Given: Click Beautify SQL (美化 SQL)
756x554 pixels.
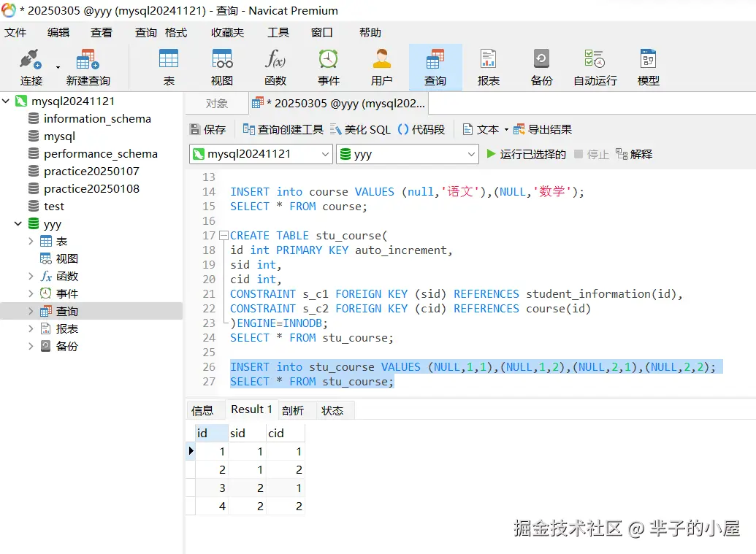Looking at the screenshot, I should (360, 129).
